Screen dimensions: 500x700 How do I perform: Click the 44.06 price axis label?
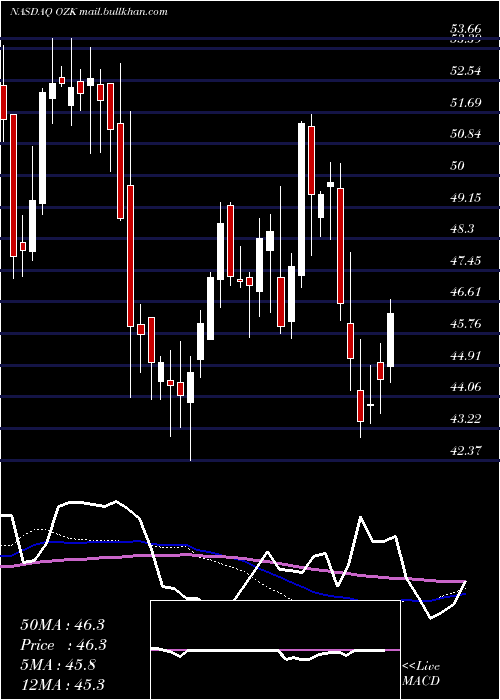pyautogui.click(x=466, y=387)
